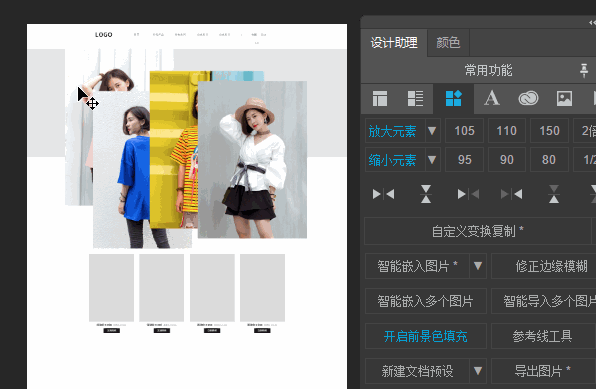This screenshot has height=389, width=596.
Task: Click the horizontal flip icon with both arrows bright
Action: (x=383, y=194)
